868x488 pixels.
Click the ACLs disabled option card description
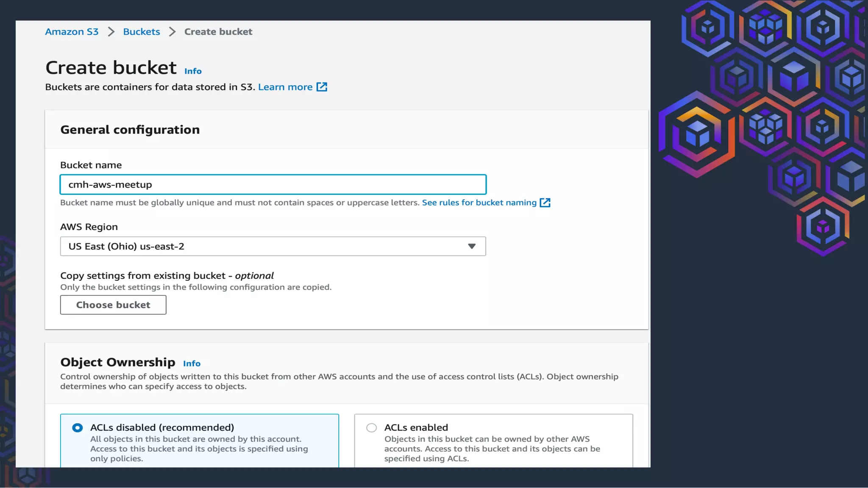point(199,449)
